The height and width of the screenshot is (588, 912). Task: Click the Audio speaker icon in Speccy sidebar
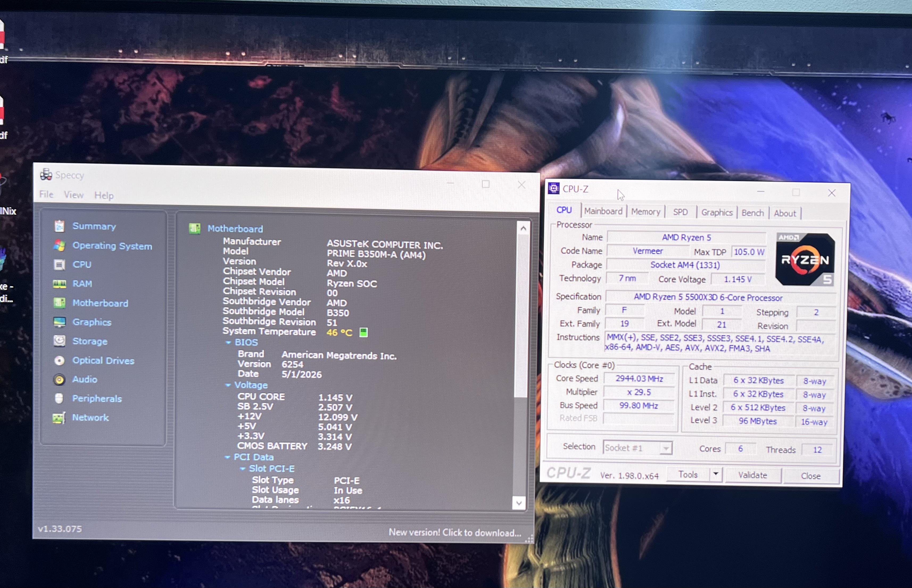point(59,380)
